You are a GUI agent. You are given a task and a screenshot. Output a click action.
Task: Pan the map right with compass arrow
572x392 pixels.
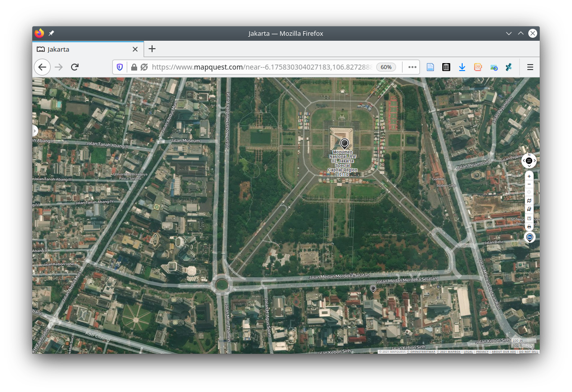(x=534, y=160)
